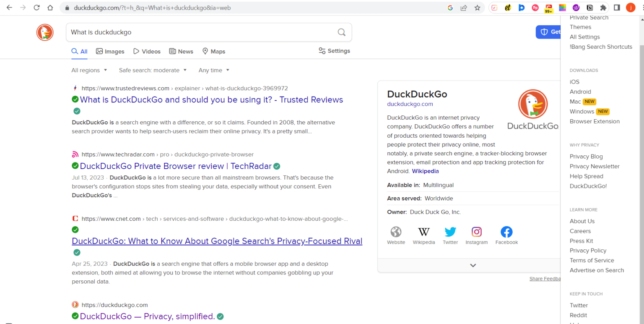
Task: Click the bookmark star in the address bar
Action: pos(478,7)
